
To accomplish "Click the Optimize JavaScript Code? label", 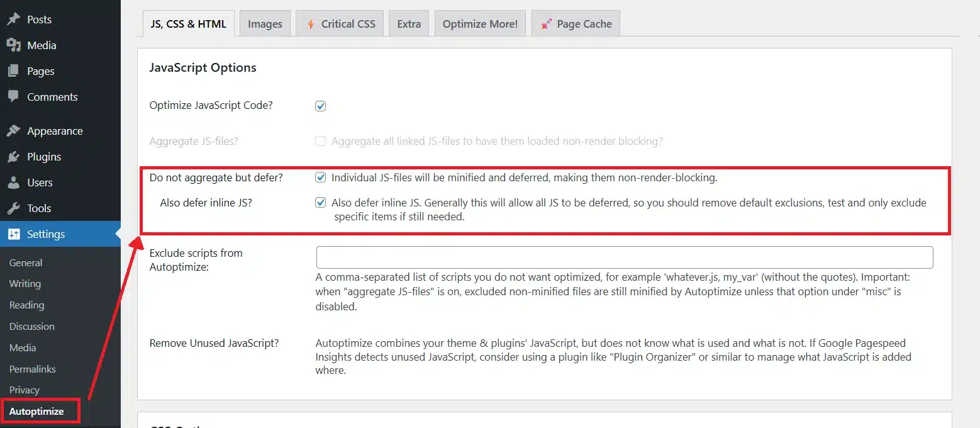I will (211, 105).
